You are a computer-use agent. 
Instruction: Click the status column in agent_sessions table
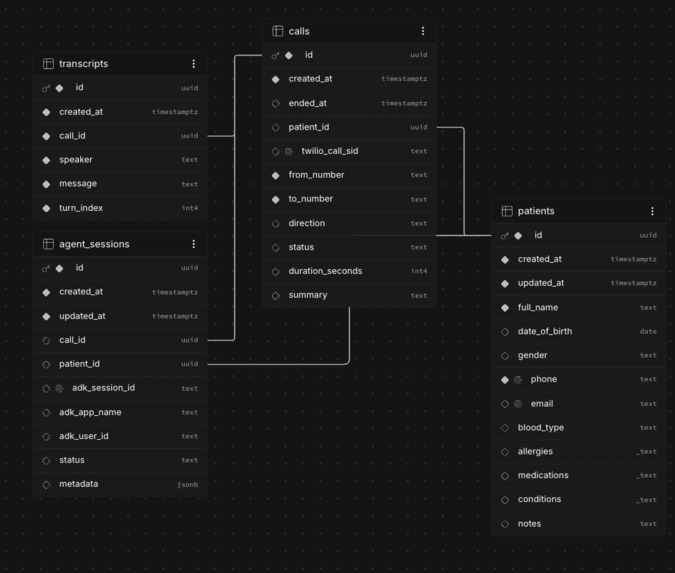click(x=120, y=460)
